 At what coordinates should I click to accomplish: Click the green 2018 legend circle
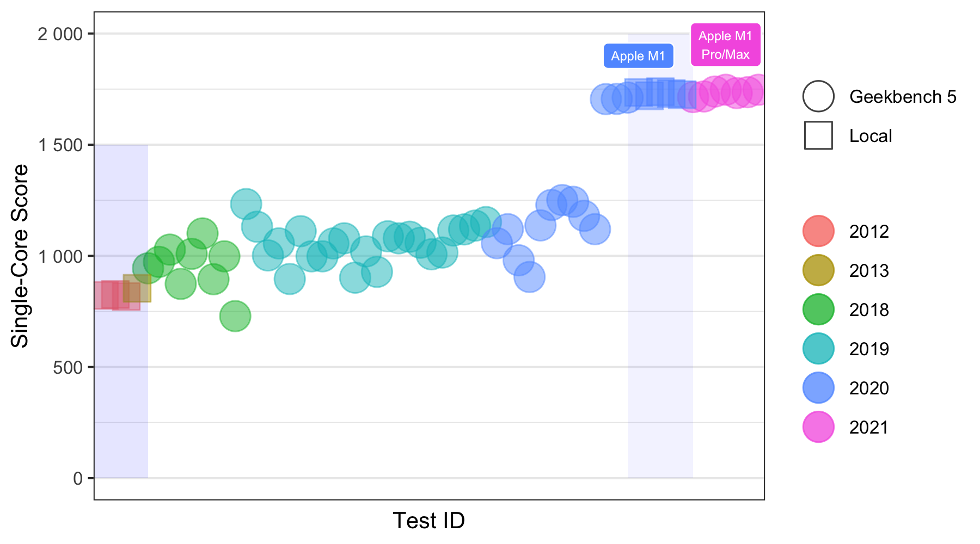coord(818,310)
